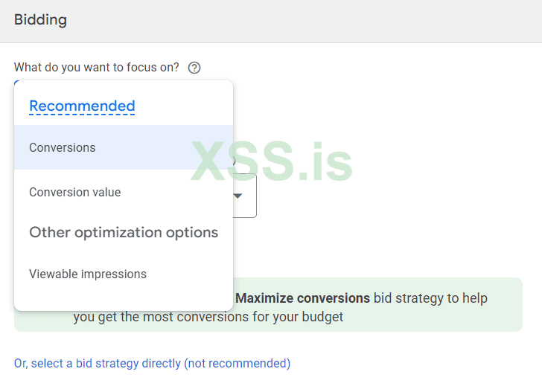Click the combo box edge right of menu
Image resolution: width=542 pixels, height=392 pixels.
tap(252, 196)
